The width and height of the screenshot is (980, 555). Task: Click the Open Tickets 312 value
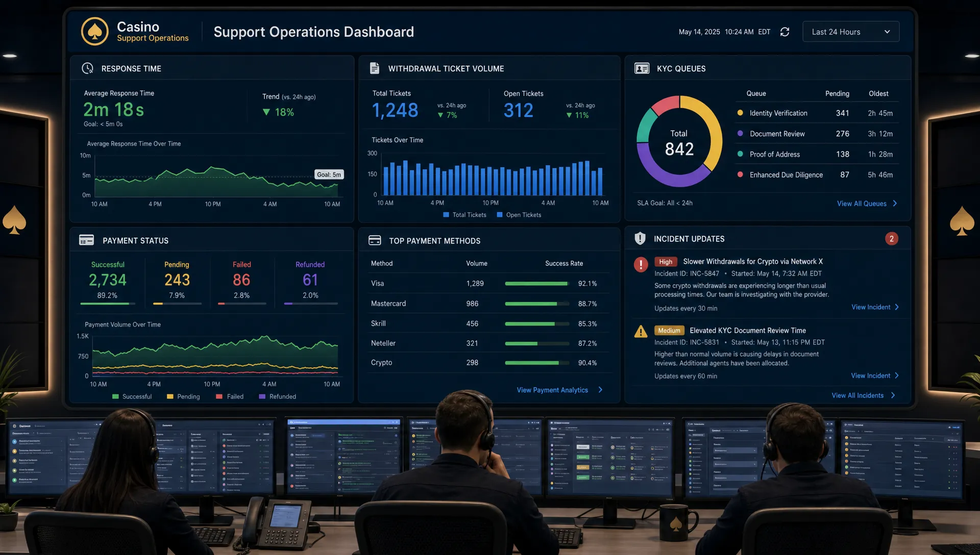[519, 110]
